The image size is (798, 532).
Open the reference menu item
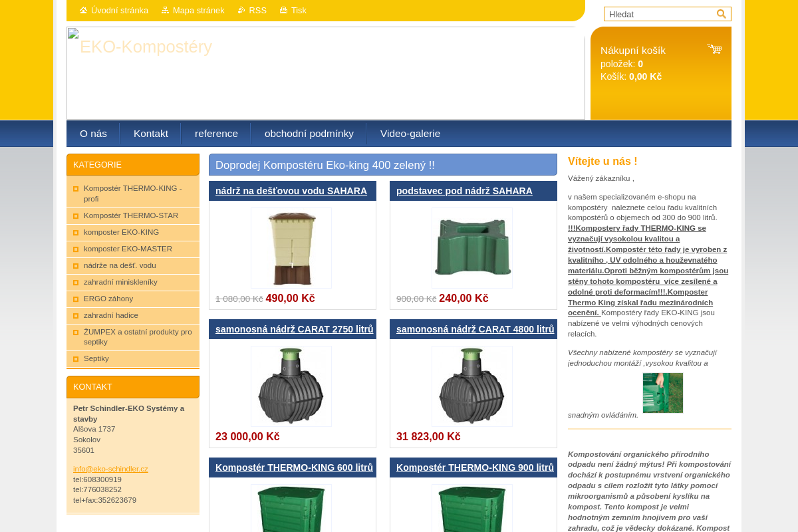[x=216, y=134]
